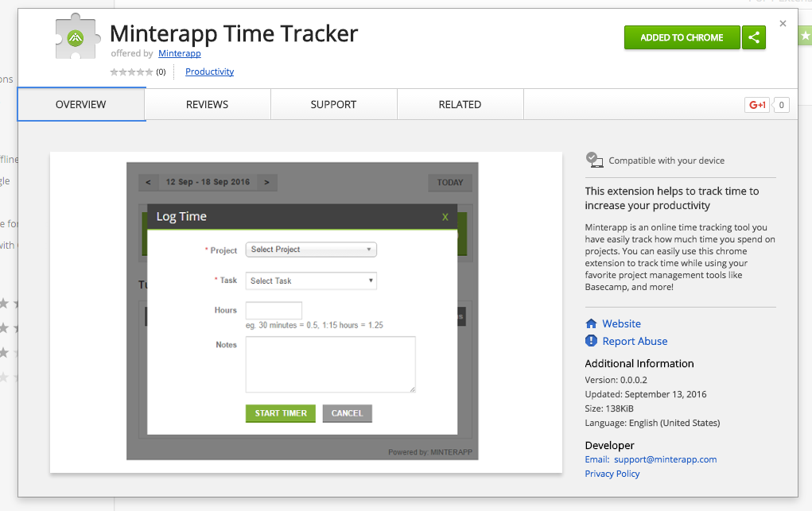Click the "Version: 0.0.0.2" text
This screenshot has height=511, width=812.
tap(616, 380)
